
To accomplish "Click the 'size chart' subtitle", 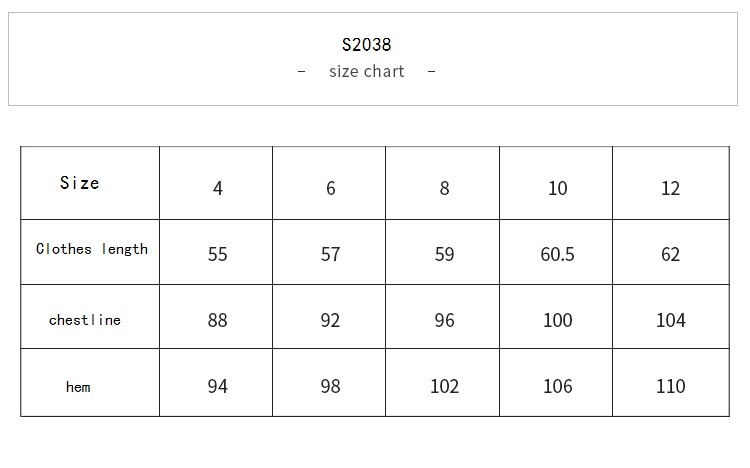I will coord(366,71).
